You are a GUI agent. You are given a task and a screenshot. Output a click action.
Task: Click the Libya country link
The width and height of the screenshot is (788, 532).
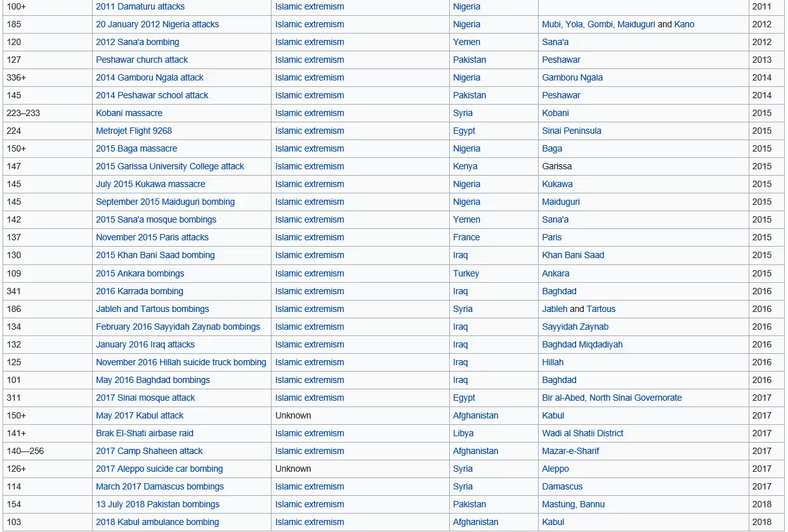(463, 433)
